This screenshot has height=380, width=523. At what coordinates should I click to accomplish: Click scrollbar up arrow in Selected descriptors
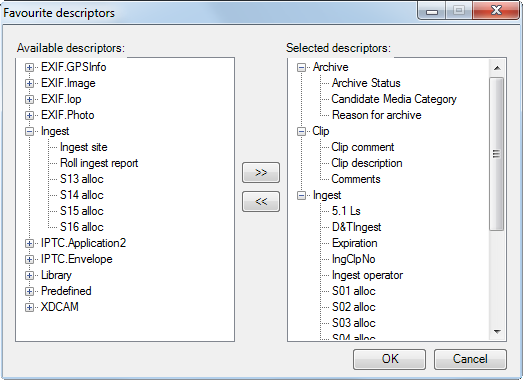497,68
